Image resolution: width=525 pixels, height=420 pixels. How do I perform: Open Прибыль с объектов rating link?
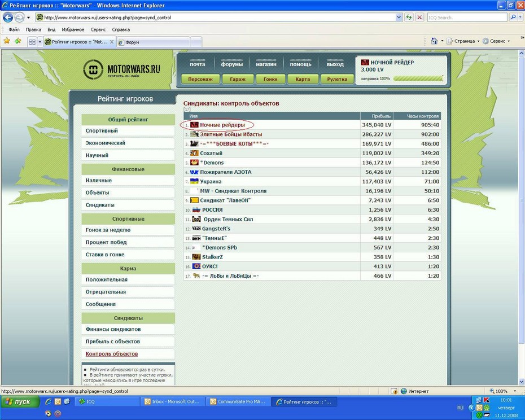pyautogui.click(x=128, y=342)
